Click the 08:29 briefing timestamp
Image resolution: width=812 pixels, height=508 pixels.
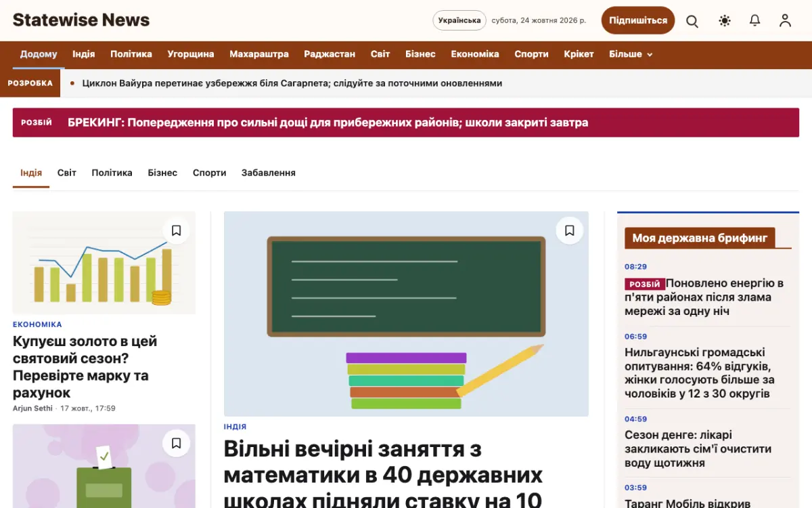(635, 267)
